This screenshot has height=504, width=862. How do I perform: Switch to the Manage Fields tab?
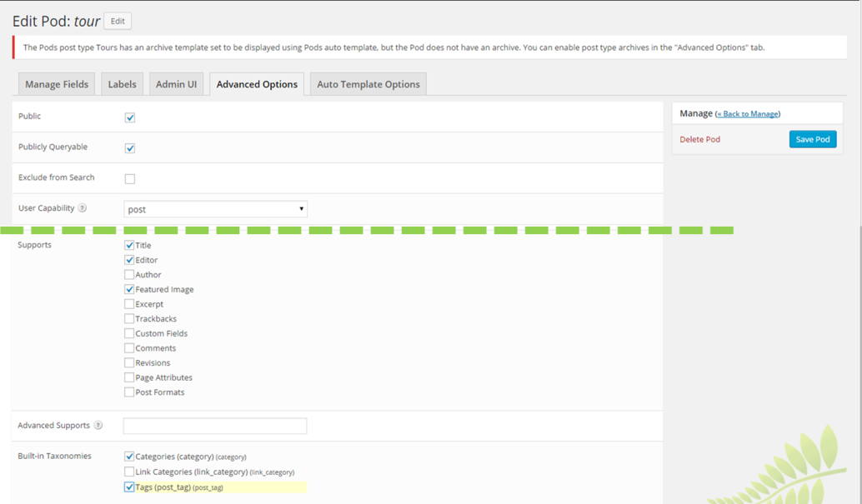[x=57, y=84]
